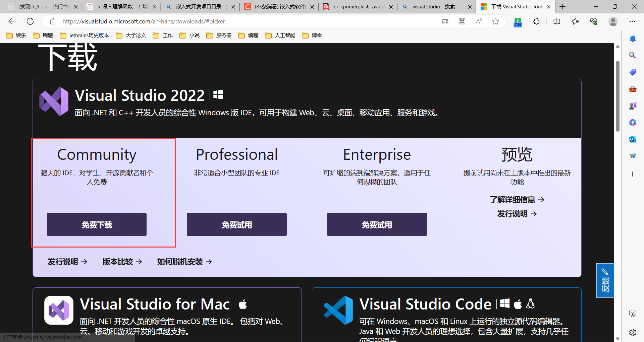Image resolution: width=644 pixels, height=342 pixels.
Task: Close the 下载 Visual Studio Tools tab
Action: [x=548, y=7]
